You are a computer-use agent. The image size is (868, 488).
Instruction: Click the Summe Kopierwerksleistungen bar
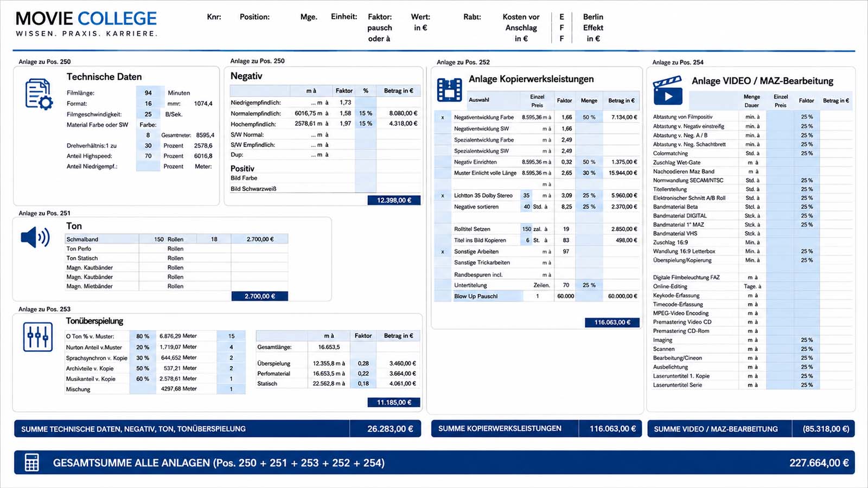[537, 428]
